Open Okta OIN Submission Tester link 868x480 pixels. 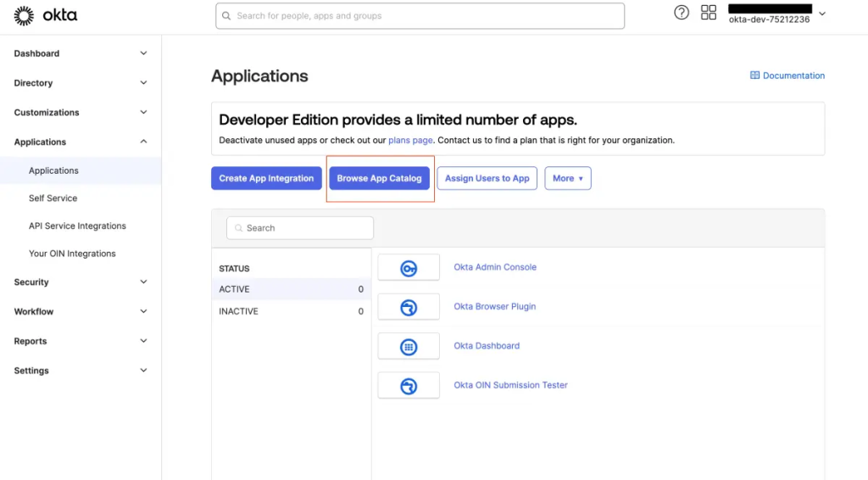(510, 385)
